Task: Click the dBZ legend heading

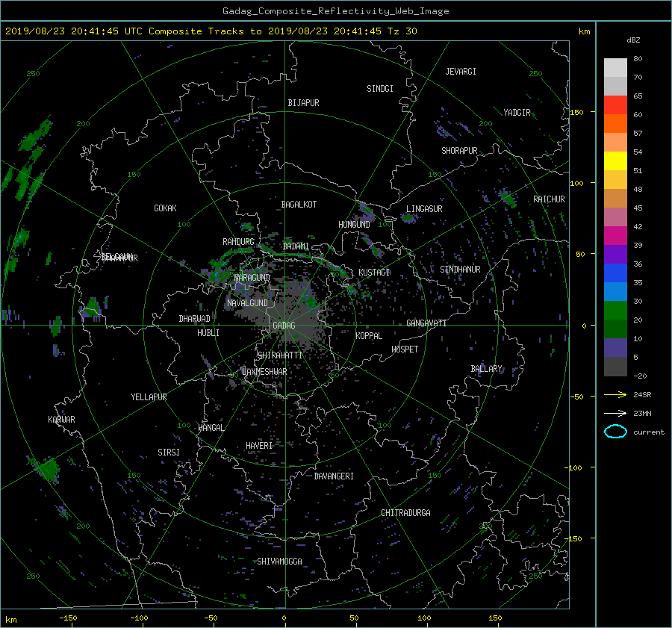Action: click(633, 40)
